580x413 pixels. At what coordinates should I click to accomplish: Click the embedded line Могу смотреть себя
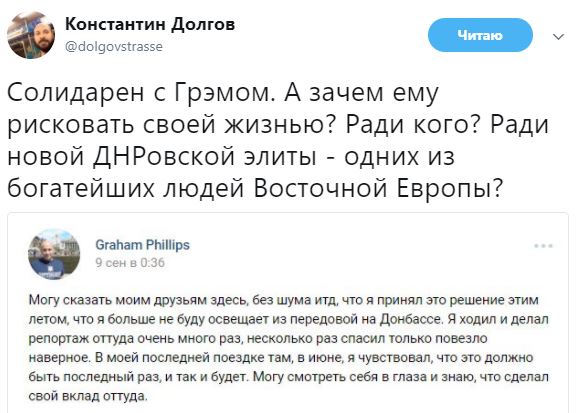click(289, 377)
